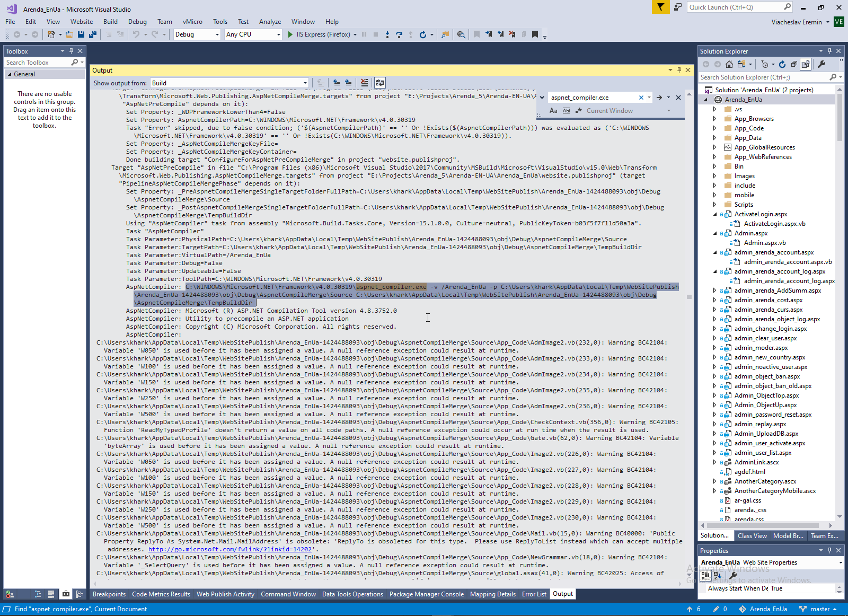Expand the App_Code folder node
The image size is (848, 616).
tap(714, 128)
